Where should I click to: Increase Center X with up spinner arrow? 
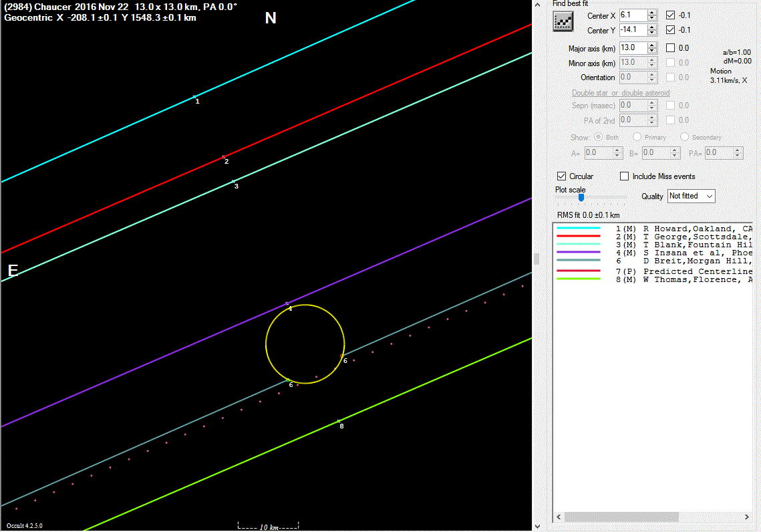[x=652, y=12]
